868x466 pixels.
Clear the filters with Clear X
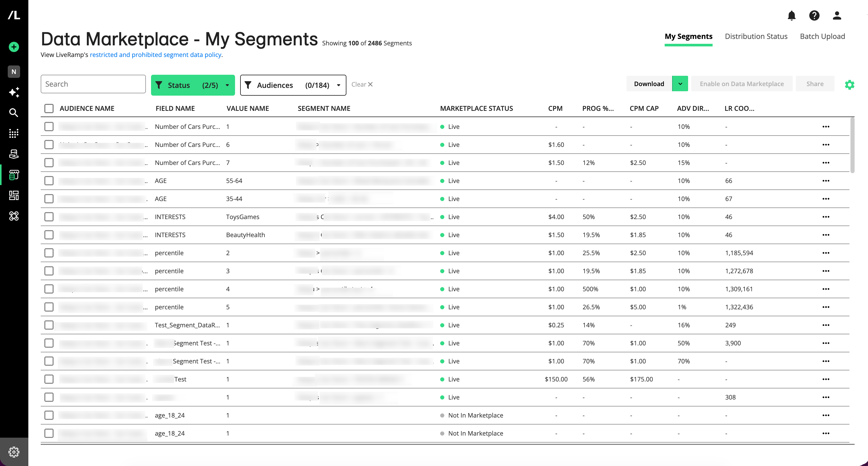(362, 84)
